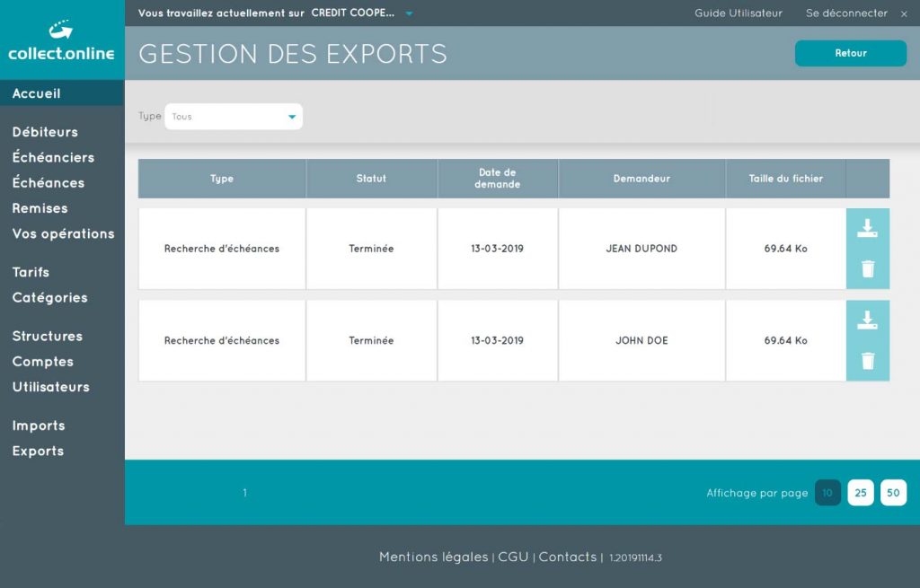Open the Type filter dropdown showing Tous
Viewport: 920px width, 588px height.
232,116
